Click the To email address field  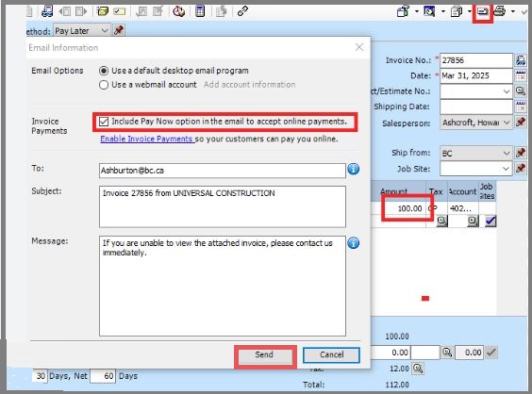point(223,171)
